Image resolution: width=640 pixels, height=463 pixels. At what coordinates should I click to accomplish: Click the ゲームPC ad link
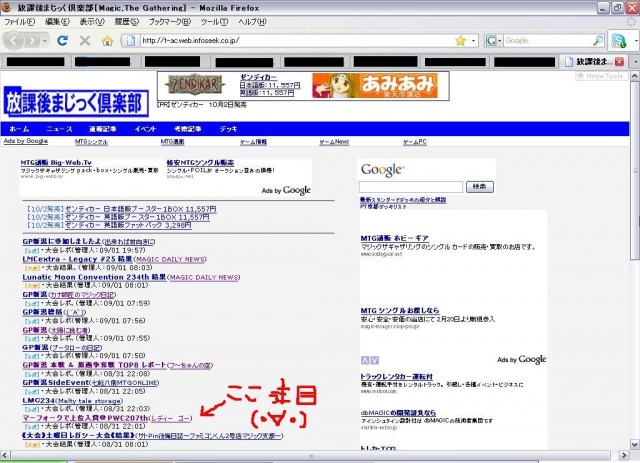(x=415, y=142)
